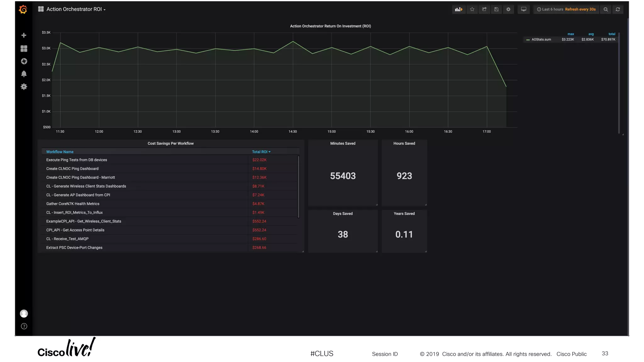The width and height of the screenshot is (644, 362).
Task: Toggle AOStats.sum series in legend
Action: 541,40
